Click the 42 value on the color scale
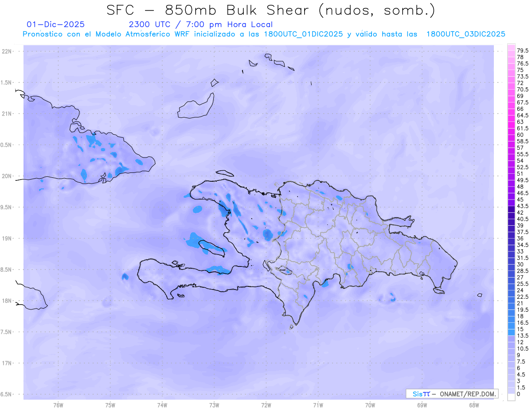This screenshot has height=411, width=532. (520, 212)
